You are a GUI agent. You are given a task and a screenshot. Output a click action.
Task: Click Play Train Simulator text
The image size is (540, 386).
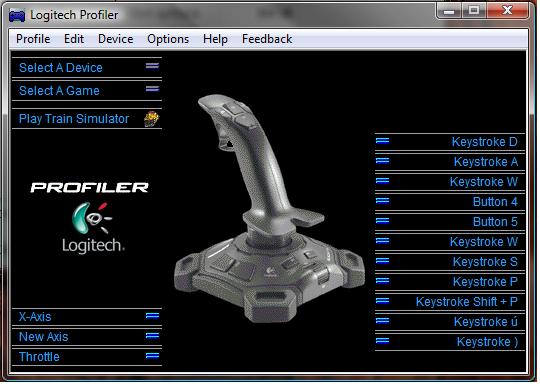tap(74, 119)
